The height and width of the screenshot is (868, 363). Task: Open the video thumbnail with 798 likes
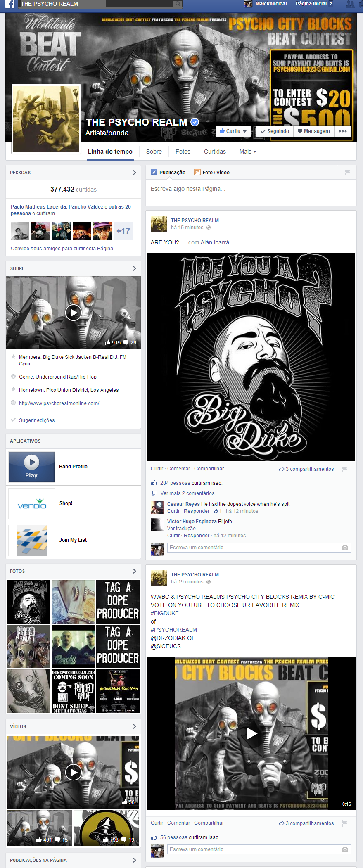[107, 828]
